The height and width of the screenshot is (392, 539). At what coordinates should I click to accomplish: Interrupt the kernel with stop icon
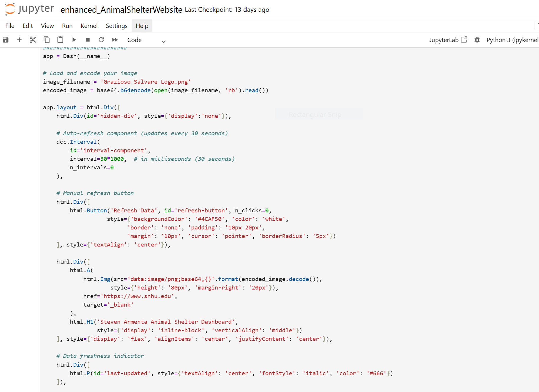(x=87, y=40)
